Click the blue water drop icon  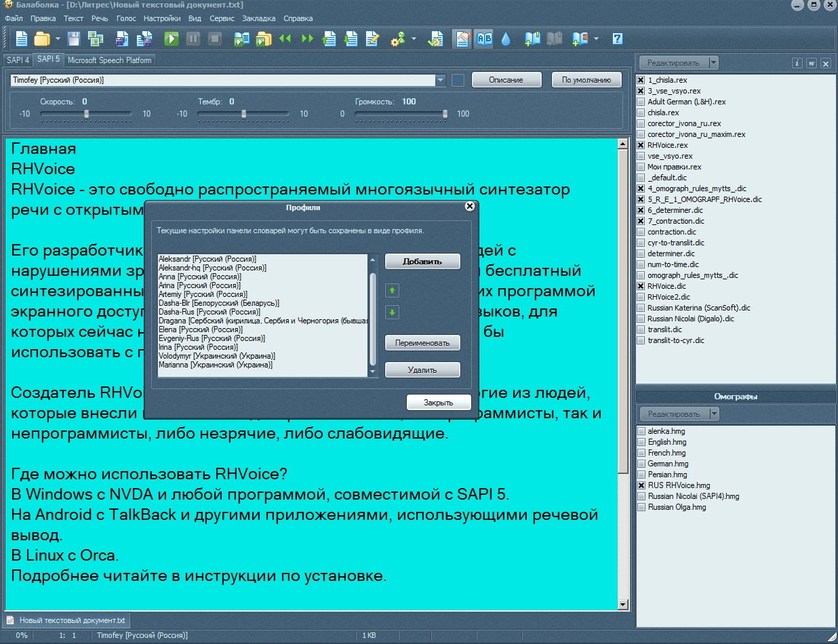point(506,39)
